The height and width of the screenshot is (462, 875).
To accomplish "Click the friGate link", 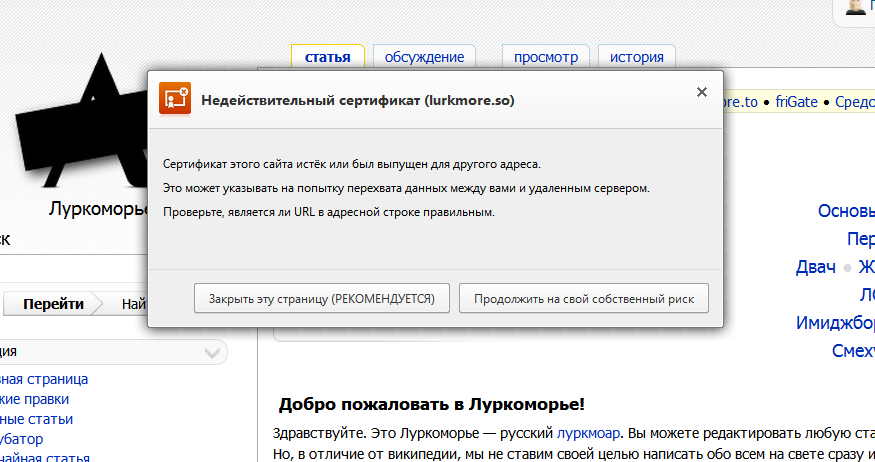I will coord(796,102).
